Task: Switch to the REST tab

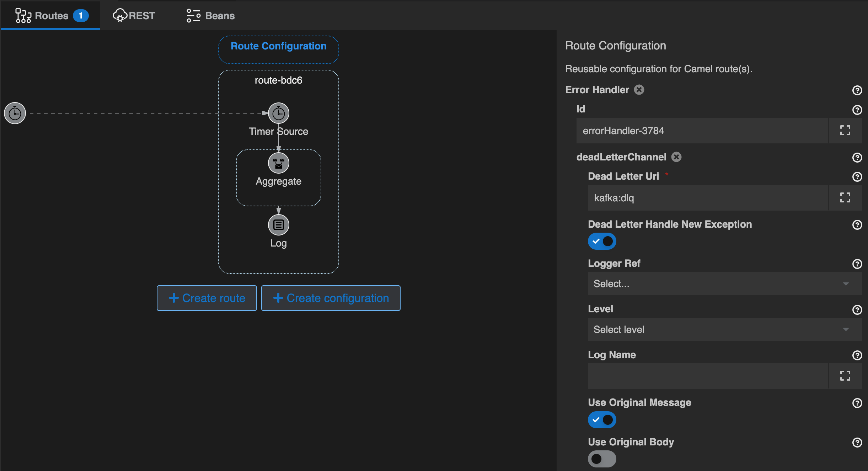Action: tap(134, 16)
